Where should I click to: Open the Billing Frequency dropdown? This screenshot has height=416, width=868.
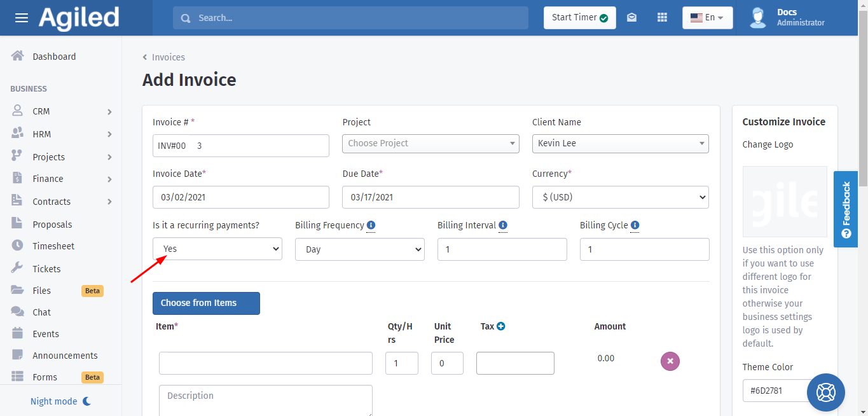pos(359,249)
